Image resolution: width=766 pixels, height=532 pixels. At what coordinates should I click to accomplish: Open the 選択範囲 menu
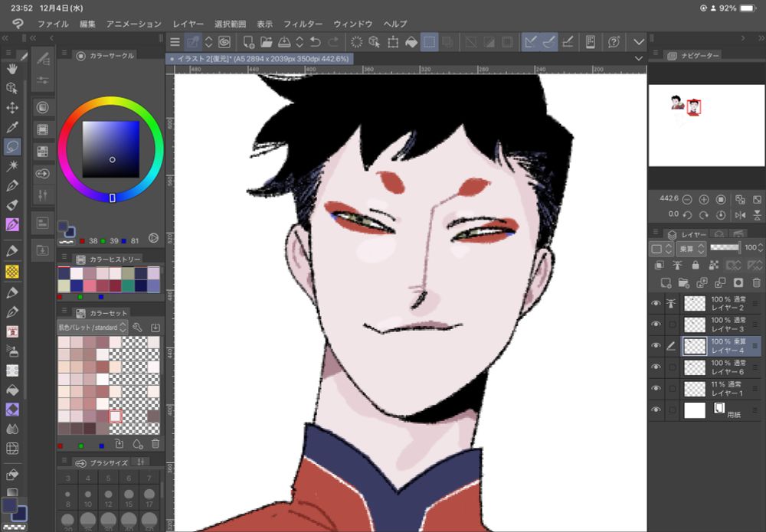pyautogui.click(x=230, y=24)
